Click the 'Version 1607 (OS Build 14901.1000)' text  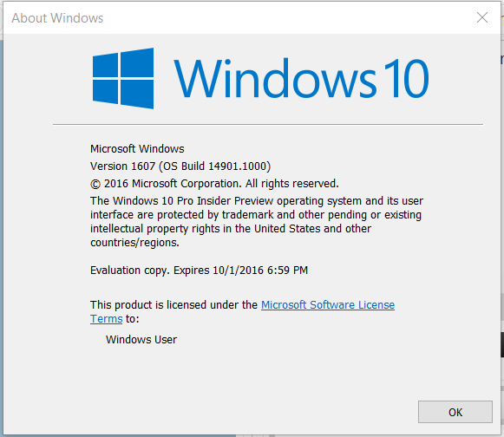(x=180, y=166)
